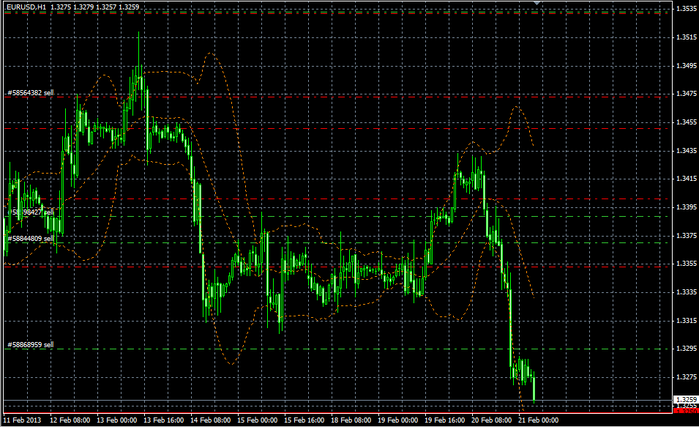Click the 1.3315 price scale label
This screenshot has height=427, width=699.
point(687,320)
